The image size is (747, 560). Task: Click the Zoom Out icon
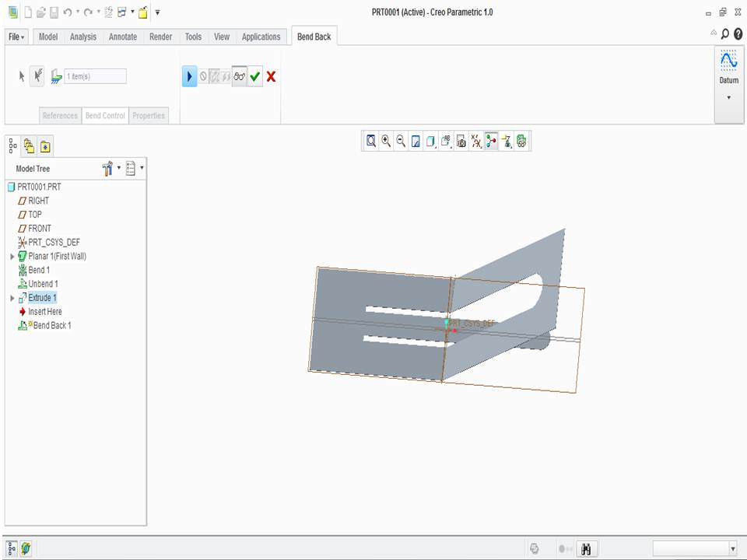[x=401, y=141]
